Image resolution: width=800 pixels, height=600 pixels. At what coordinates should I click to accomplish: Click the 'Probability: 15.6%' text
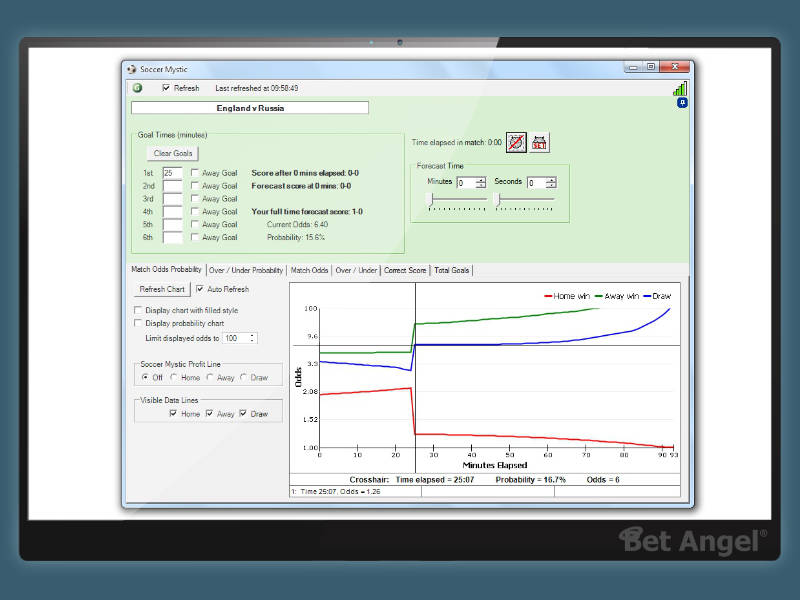(x=296, y=237)
